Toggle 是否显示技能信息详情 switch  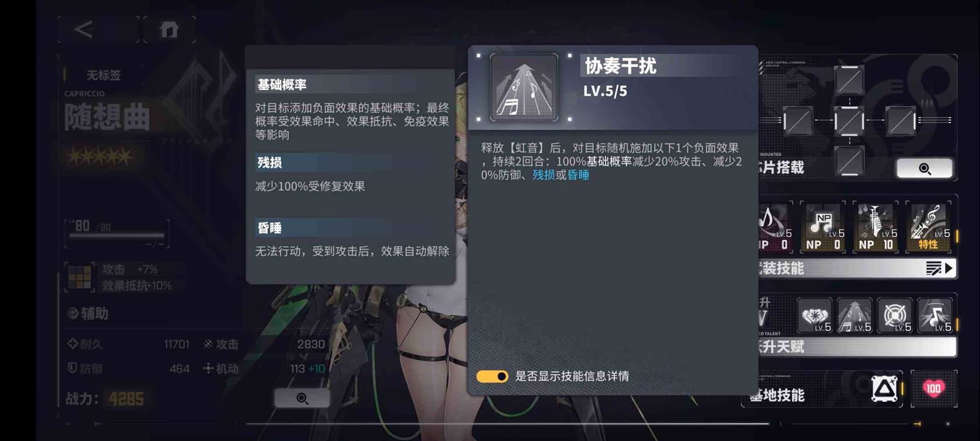click(x=492, y=376)
